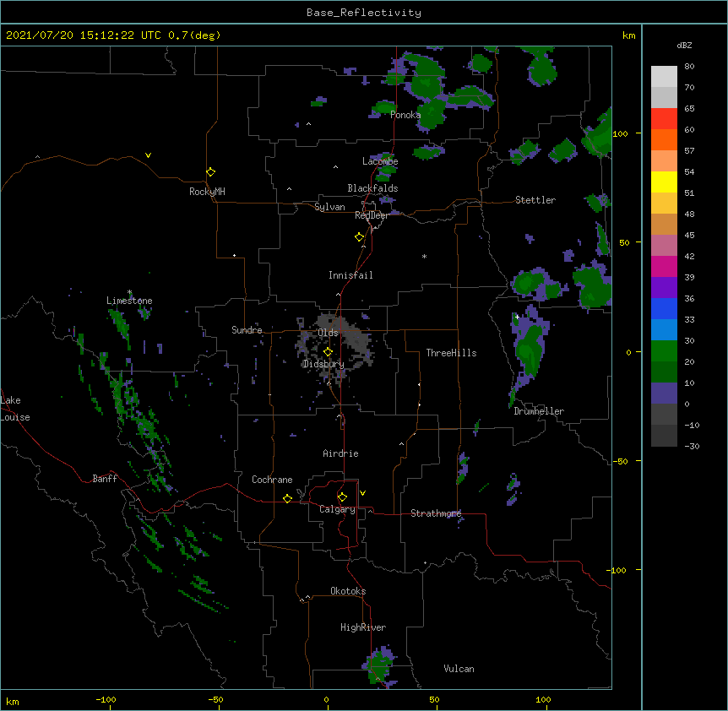This screenshot has width=728, height=711.
Task: Click the Lacombe city label
Action: coord(380,161)
